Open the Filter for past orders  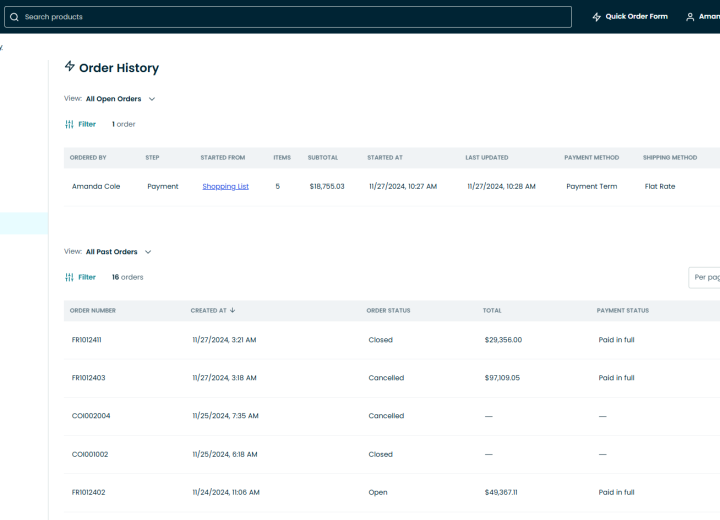pyautogui.click(x=87, y=277)
